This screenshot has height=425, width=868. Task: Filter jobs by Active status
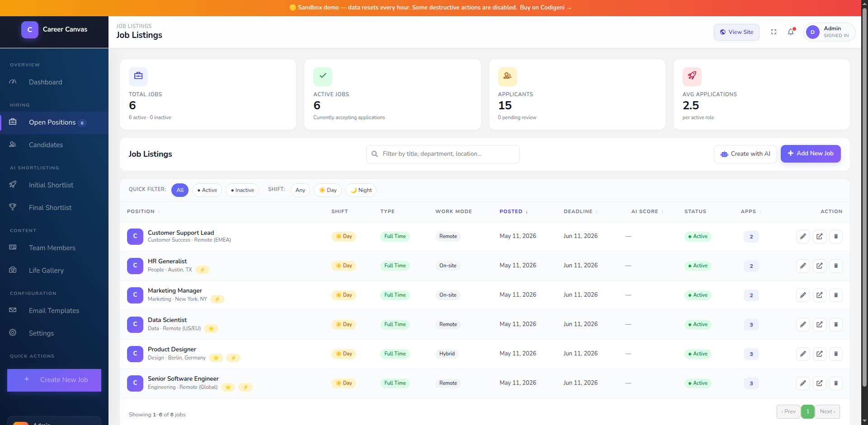[x=207, y=190]
